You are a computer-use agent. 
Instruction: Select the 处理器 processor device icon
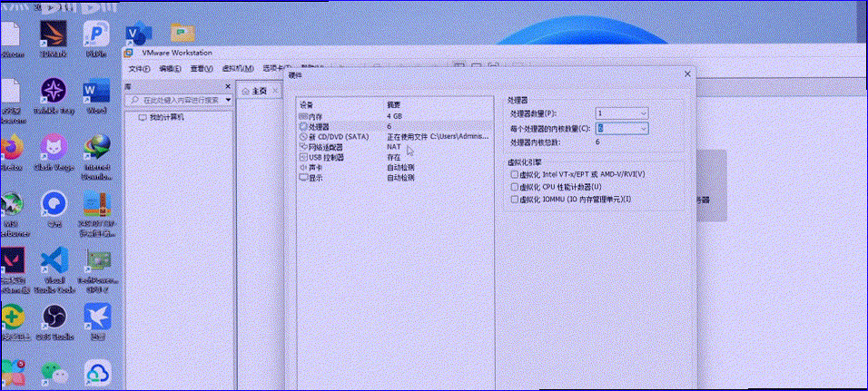303,127
